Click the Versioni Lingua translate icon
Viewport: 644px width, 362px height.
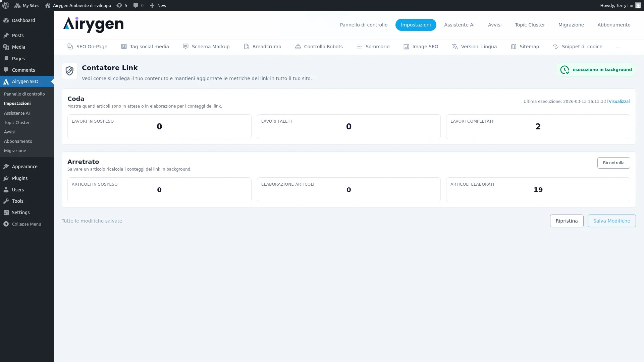[455, 47]
